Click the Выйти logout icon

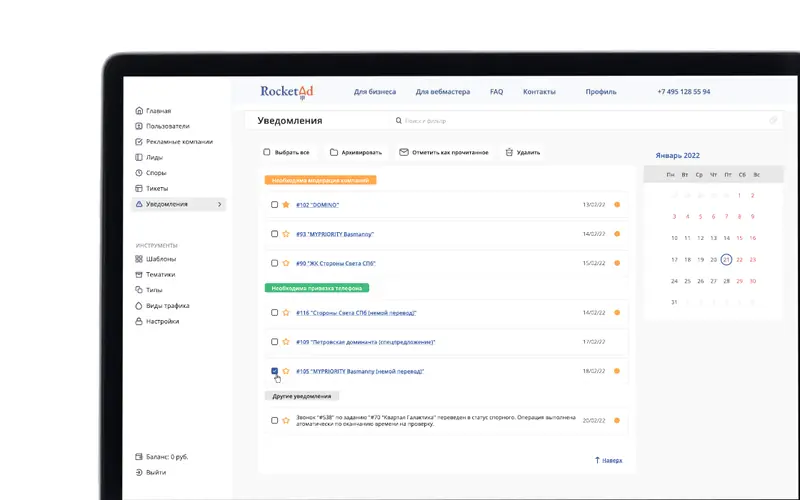point(139,472)
